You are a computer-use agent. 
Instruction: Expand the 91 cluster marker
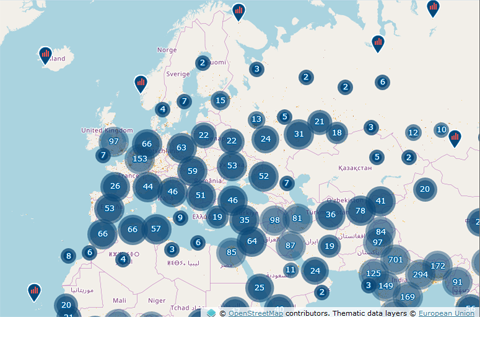(x=457, y=282)
